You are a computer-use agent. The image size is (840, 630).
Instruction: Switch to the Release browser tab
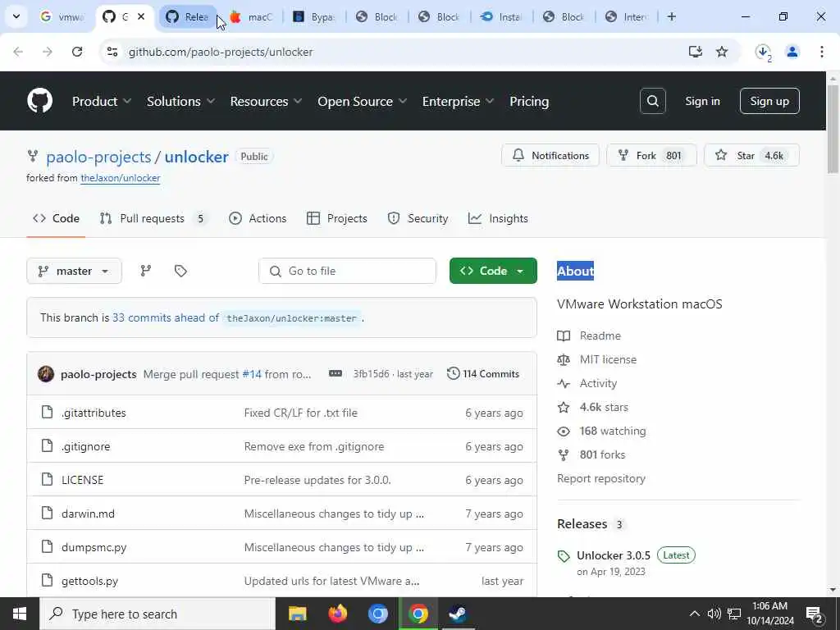pyautogui.click(x=187, y=16)
